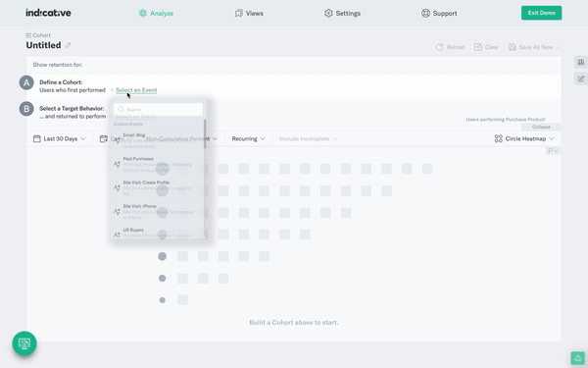
Task: Click the Select an Event link in row A
Action: point(136,90)
